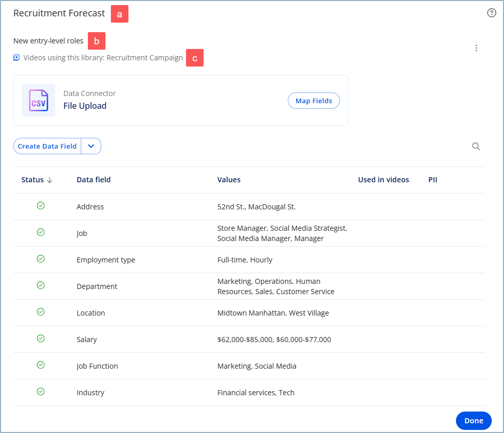Image resolution: width=504 pixels, height=433 pixels.
Task: Click the Values column header
Action: coord(229,180)
